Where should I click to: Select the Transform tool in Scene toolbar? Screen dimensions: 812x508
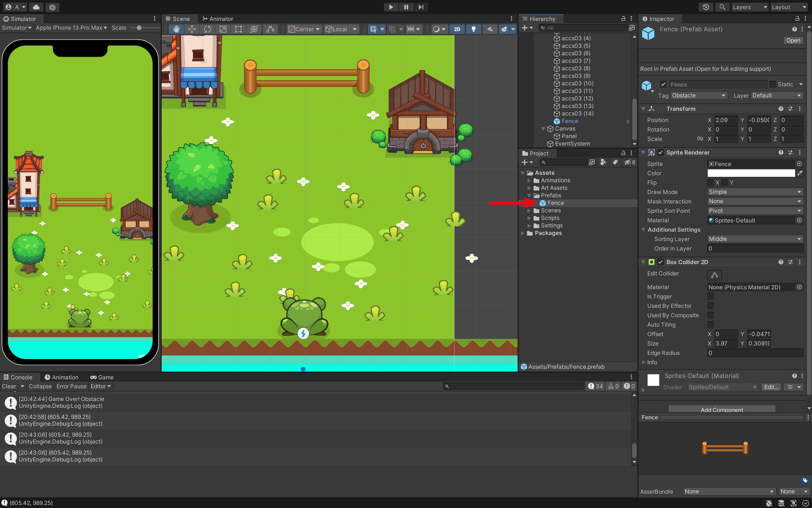254,29
